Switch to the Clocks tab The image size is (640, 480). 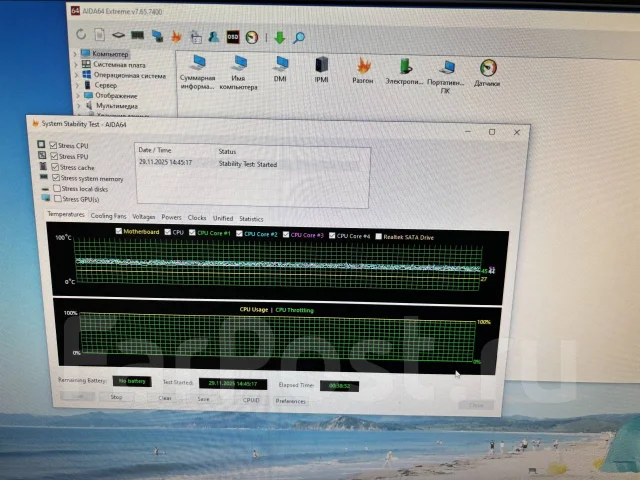pos(197,218)
